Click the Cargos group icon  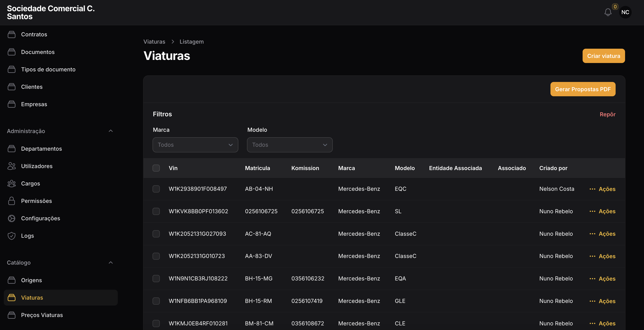tap(11, 184)
